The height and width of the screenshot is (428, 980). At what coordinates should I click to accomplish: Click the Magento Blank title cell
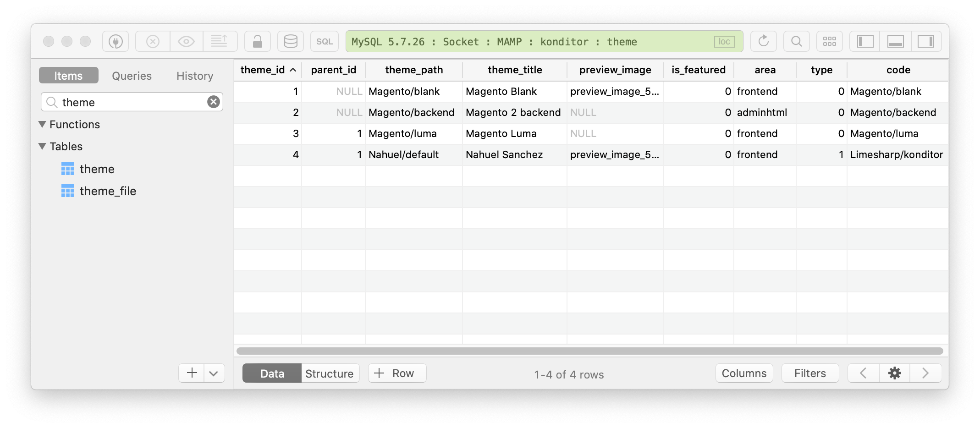pyautogui.click(x=515, y=92)
